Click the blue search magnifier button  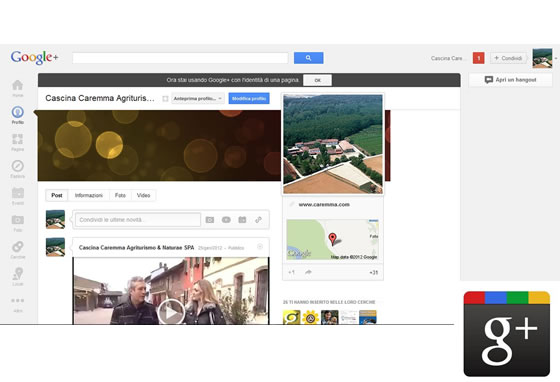coord(309,58)
